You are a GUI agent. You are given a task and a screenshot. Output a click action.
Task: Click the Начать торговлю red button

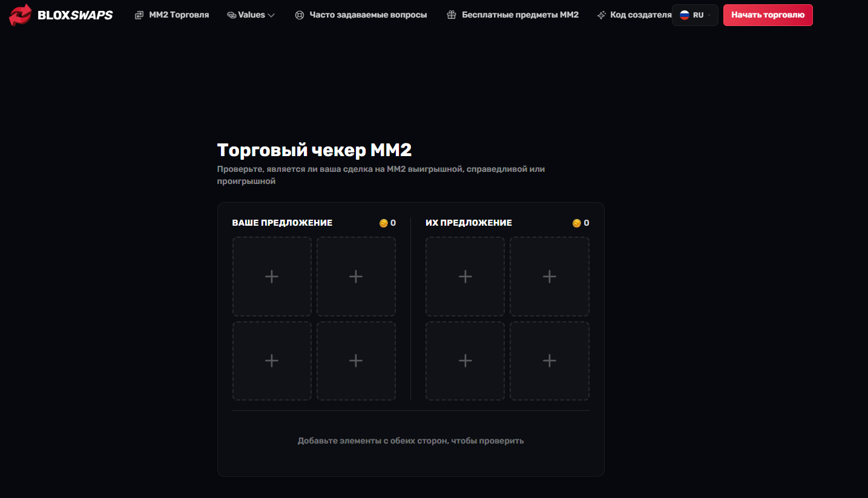pos(768,15)
